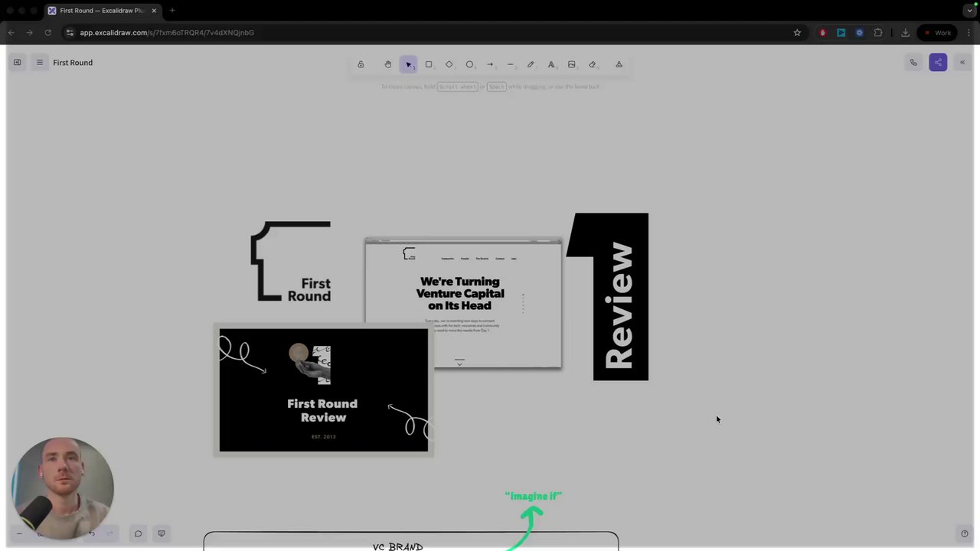Select the Diamond shape tool
Screen dimensions: 980x551
pyautogui.click(x=449, y=64)
